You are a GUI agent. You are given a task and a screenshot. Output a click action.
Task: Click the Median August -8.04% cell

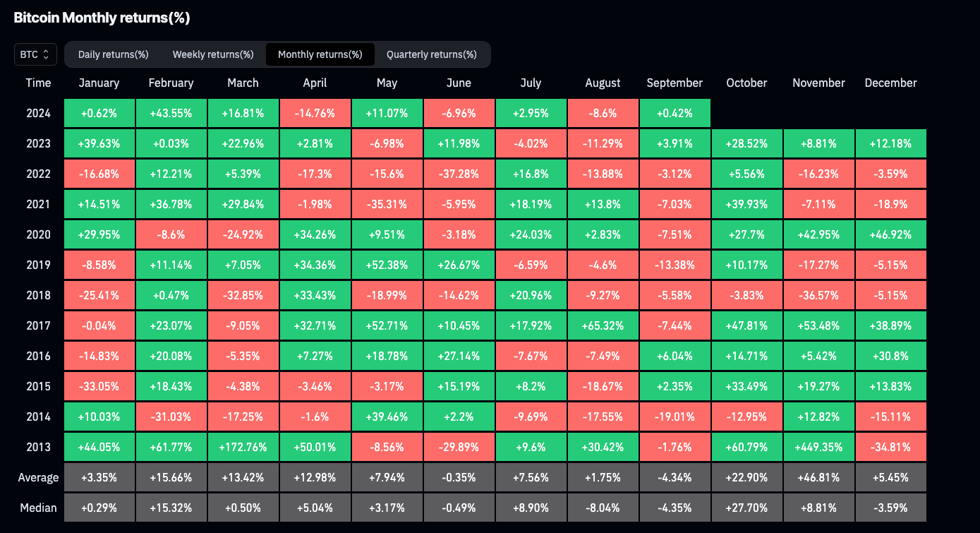coord(603,508)
